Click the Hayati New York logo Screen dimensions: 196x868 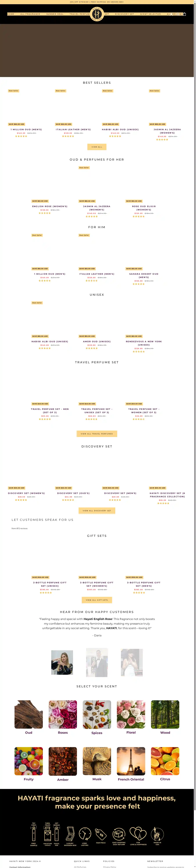click(97, 14)
